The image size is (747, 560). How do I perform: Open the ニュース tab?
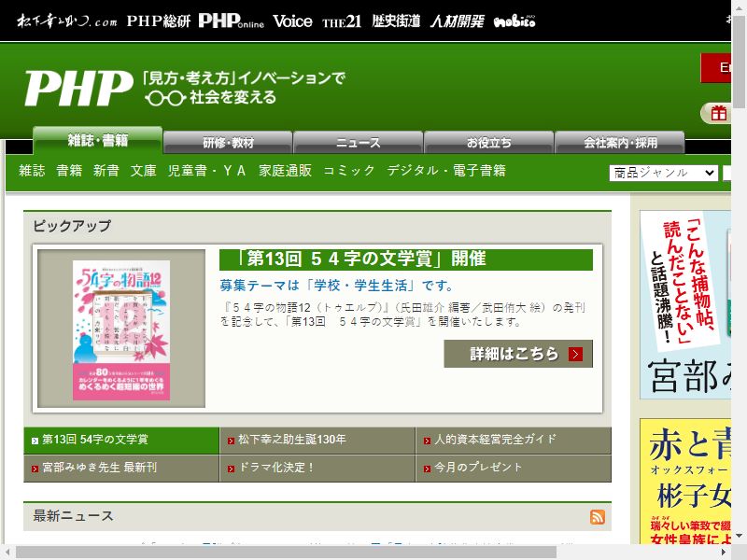pyautogui.click(x=359, y=143)
